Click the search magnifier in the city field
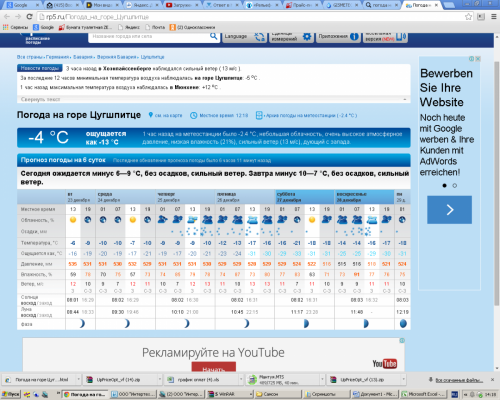The width and height of the screenshot is (500, 400). 213,36
